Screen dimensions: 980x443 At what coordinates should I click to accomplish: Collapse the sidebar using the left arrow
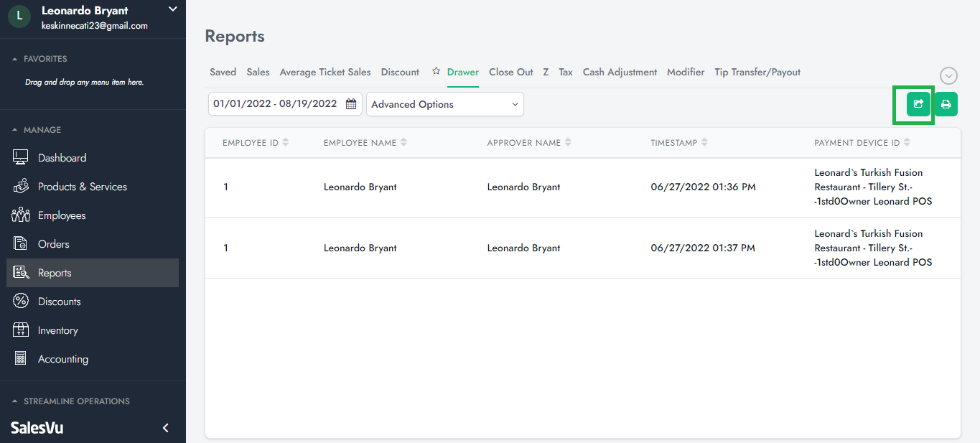click(x=166, y=428)
